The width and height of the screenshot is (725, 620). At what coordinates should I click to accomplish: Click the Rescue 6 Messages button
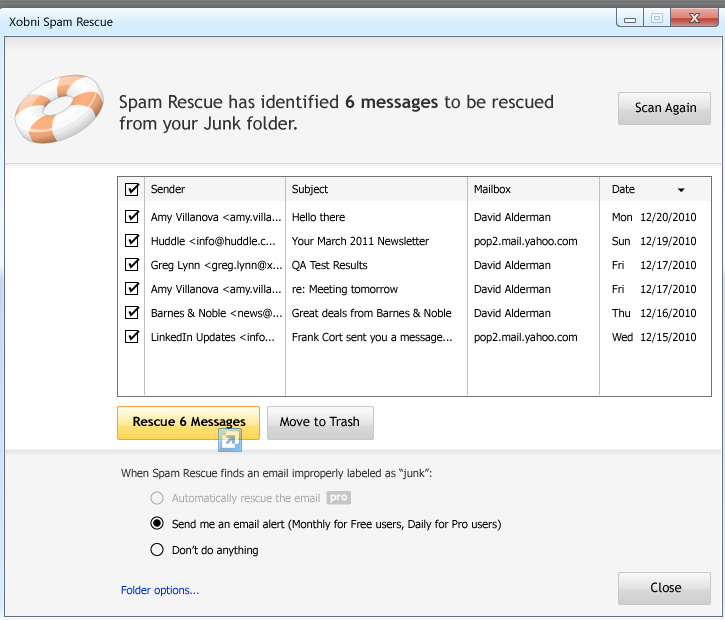pyautogui.click(x=189, y=423)
